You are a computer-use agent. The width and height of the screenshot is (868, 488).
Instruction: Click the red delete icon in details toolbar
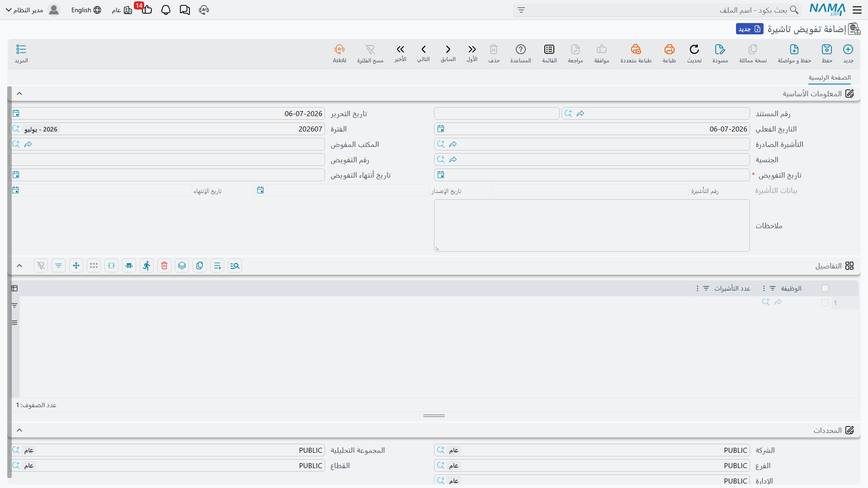(x=165, y=266)
